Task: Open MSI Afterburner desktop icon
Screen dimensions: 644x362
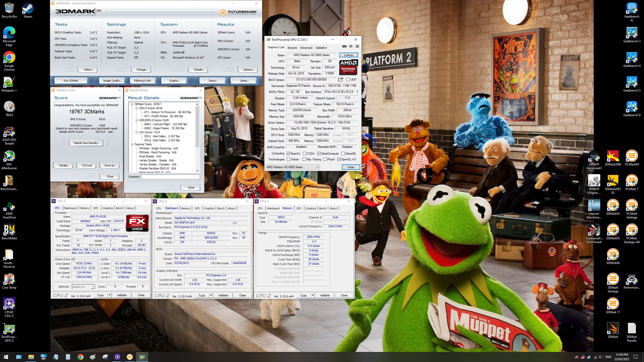Action: coord(9,160)
